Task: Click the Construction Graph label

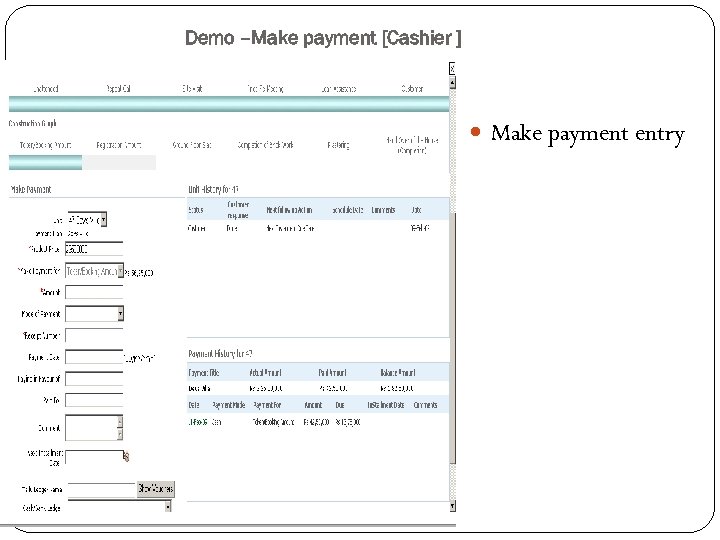Action: click(33, 123)
